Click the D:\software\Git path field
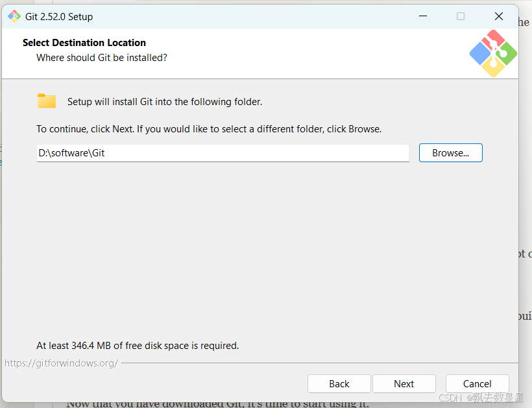This screenshot has height=408, width=532. click(223, 153)
